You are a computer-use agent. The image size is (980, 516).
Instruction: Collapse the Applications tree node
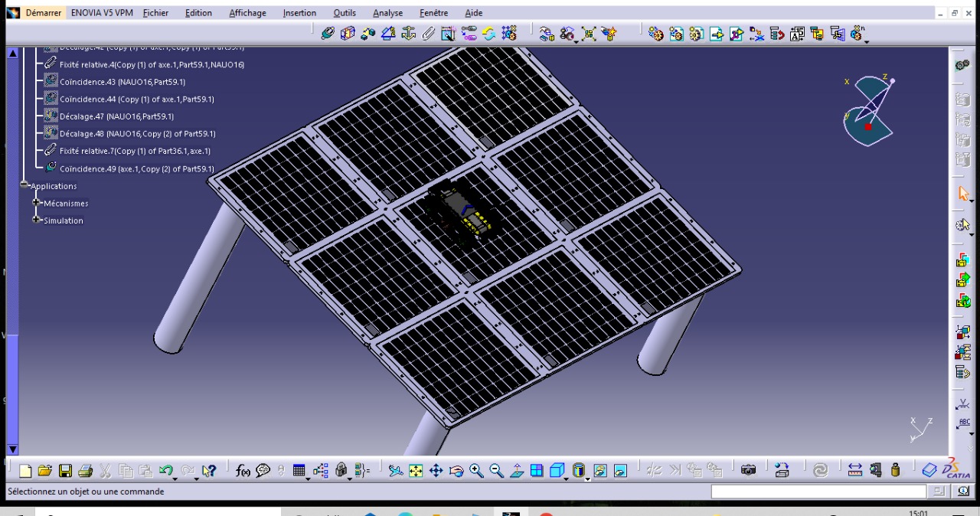click(24, 185)
